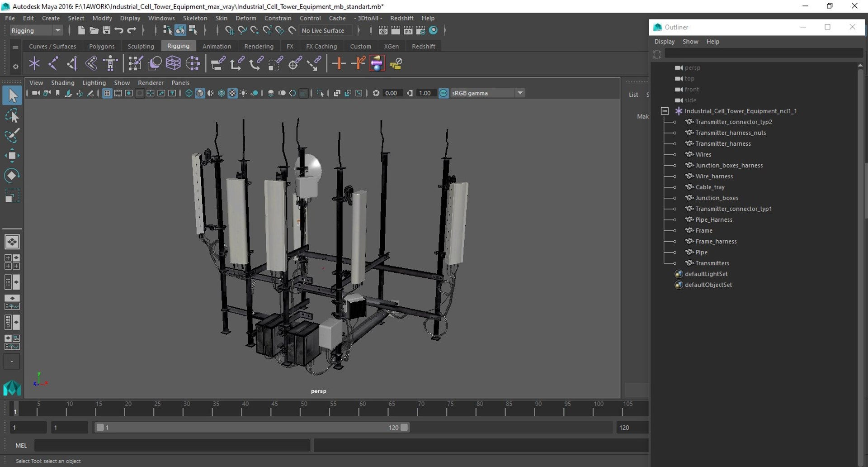Open the Constrain menu
Viewport: 868px width, 467px height.
click(278, 18)
